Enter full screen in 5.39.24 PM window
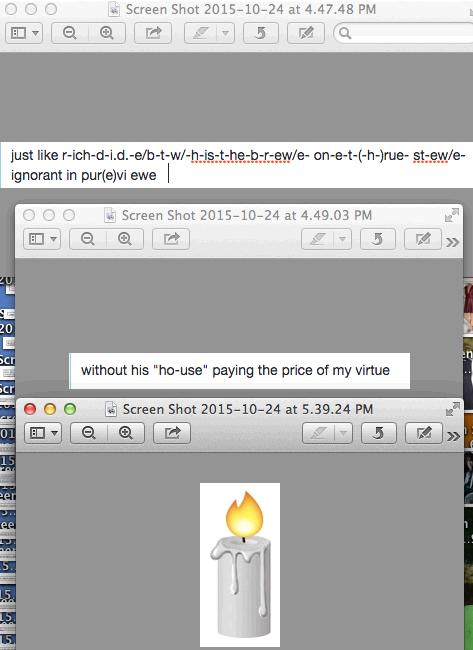 point(453,409)
